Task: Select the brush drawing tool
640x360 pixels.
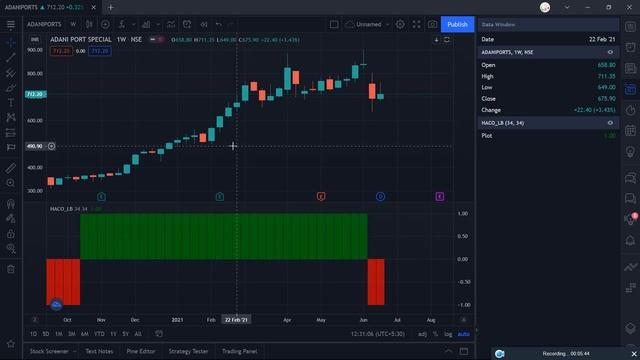Action: pyautogui.click(x=11, y=88)
